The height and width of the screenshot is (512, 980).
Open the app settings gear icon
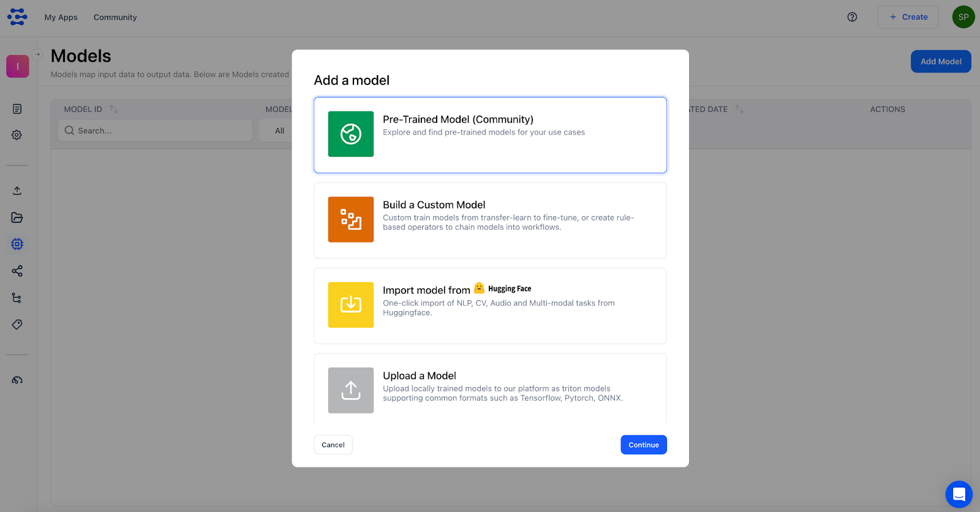click(x=17, y=135)
